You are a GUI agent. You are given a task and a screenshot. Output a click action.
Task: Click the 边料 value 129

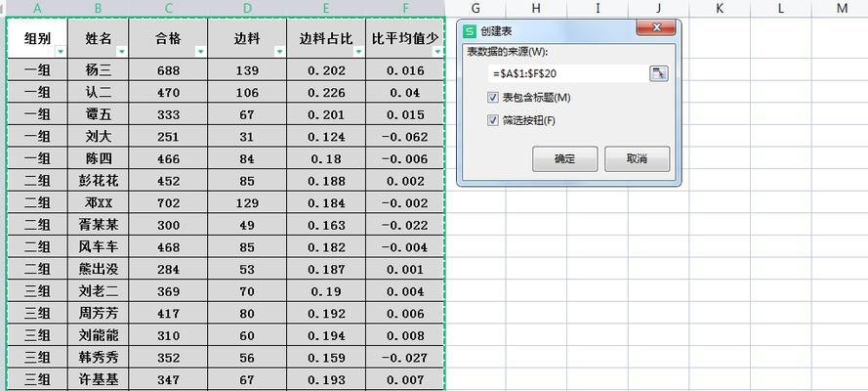(247, 202)
